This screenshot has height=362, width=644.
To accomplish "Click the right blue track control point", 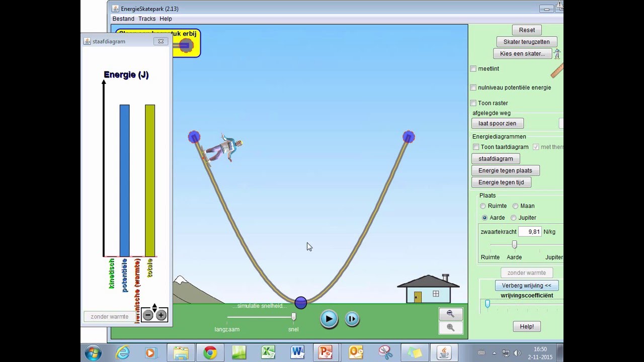I will pos(409,137).
